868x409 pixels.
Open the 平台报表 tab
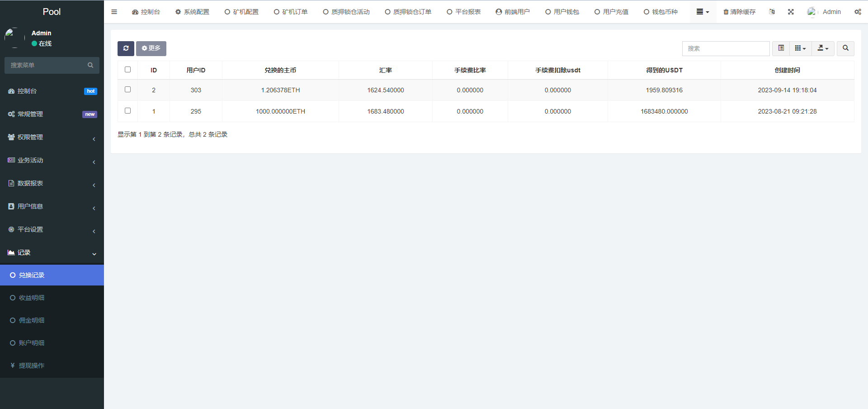tap(463, 12)
